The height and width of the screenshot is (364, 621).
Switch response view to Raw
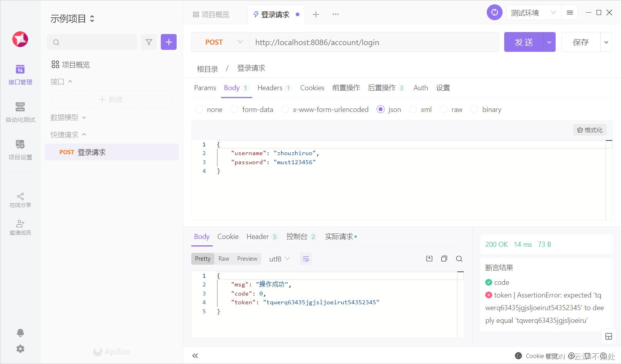224,259
